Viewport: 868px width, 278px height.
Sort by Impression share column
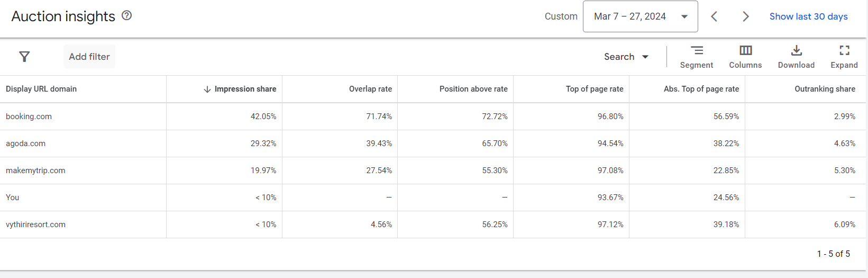click(245, 89)
